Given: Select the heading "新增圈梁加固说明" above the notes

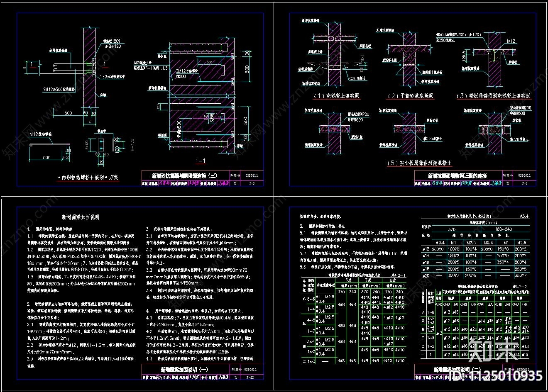Looking at the screenshot, I should pyautogui.click(x=81, y=217).
